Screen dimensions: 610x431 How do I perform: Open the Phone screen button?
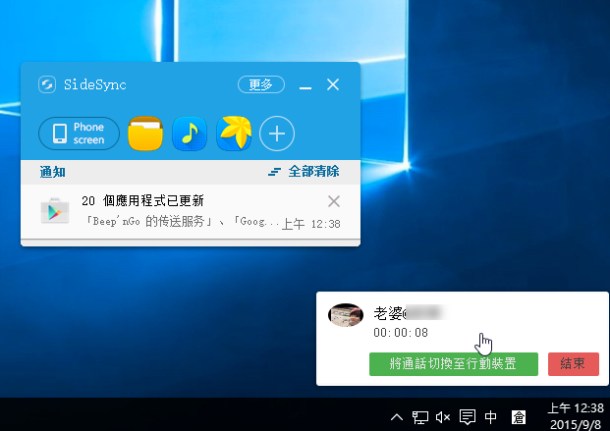pos(79,133)
